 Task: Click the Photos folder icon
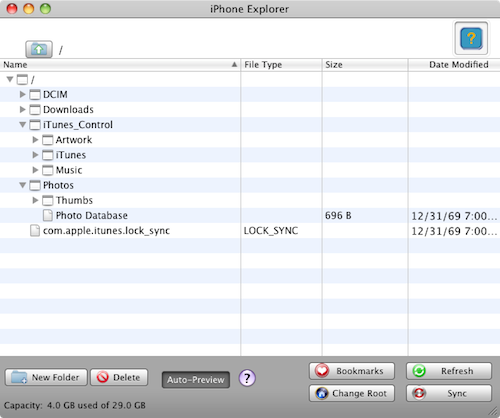35,185
